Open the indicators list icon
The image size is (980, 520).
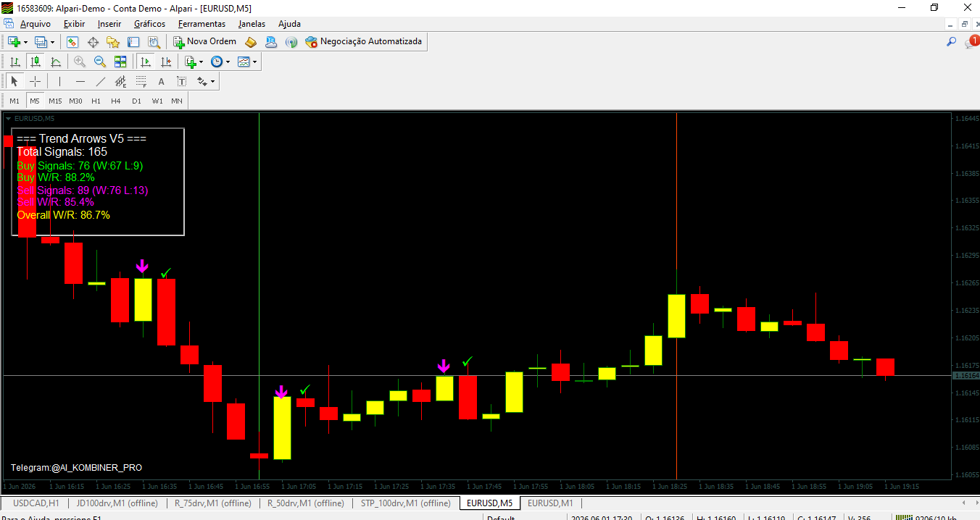click(x=190, y=62)
